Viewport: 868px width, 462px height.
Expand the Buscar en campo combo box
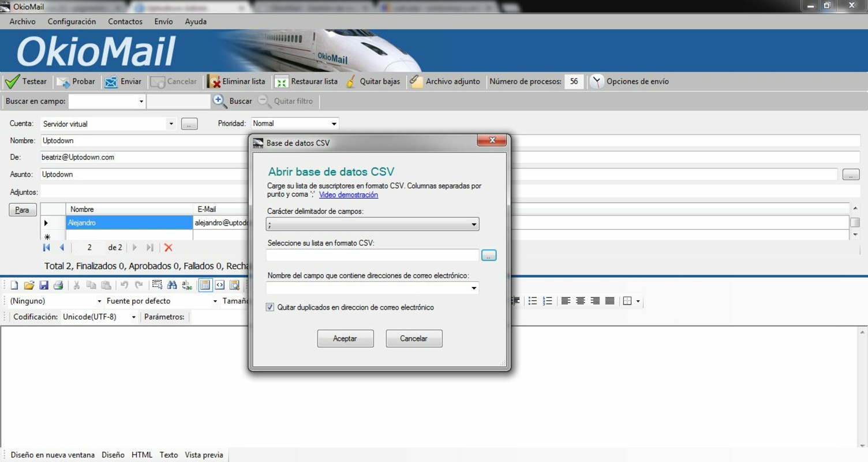(x=141, y=101)
